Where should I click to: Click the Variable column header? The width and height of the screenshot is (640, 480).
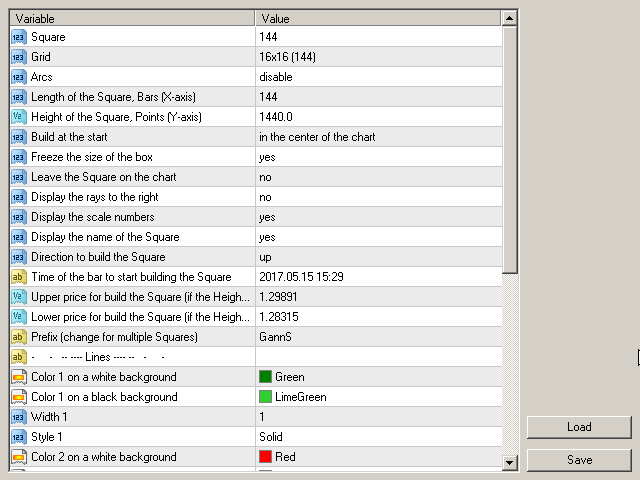133,18
